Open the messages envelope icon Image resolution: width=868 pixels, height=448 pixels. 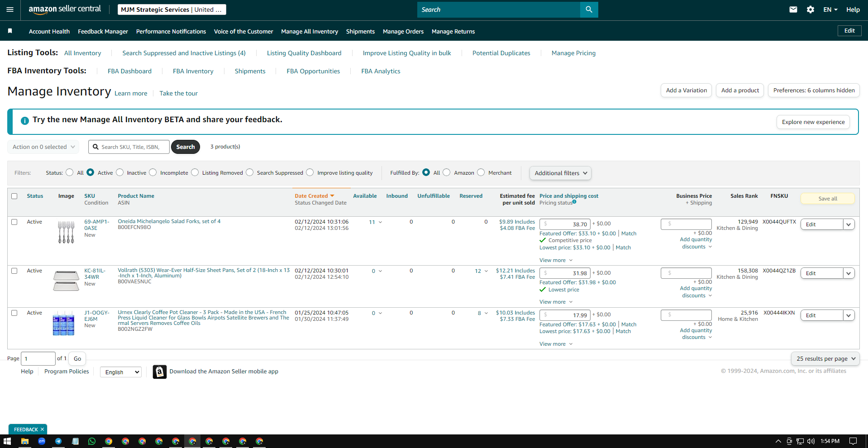(793, 10)
